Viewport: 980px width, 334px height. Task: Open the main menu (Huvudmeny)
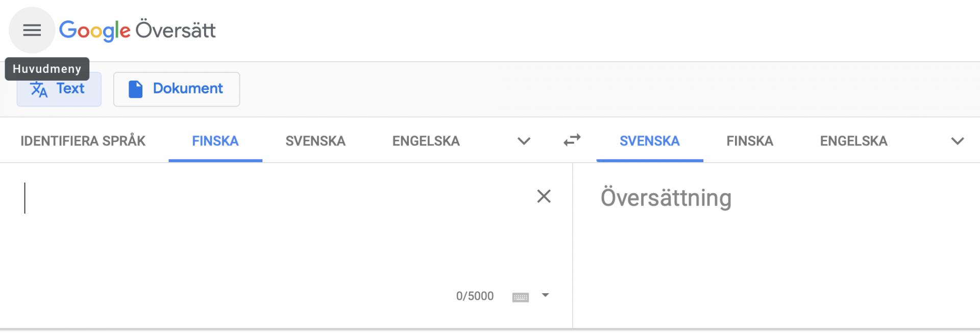[x=32, y=31]
